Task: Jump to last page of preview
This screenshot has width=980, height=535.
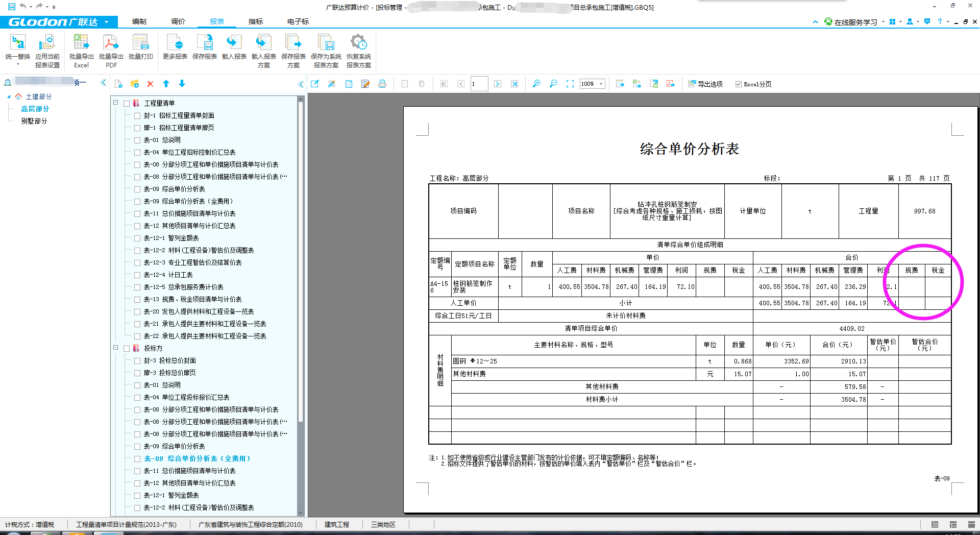Action: coord(514,84)
